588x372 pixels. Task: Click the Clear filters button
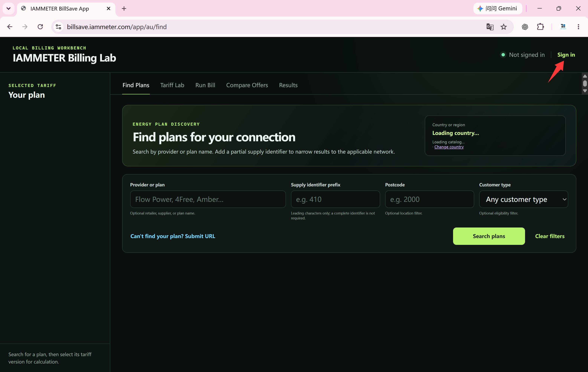tap(550, 236)
